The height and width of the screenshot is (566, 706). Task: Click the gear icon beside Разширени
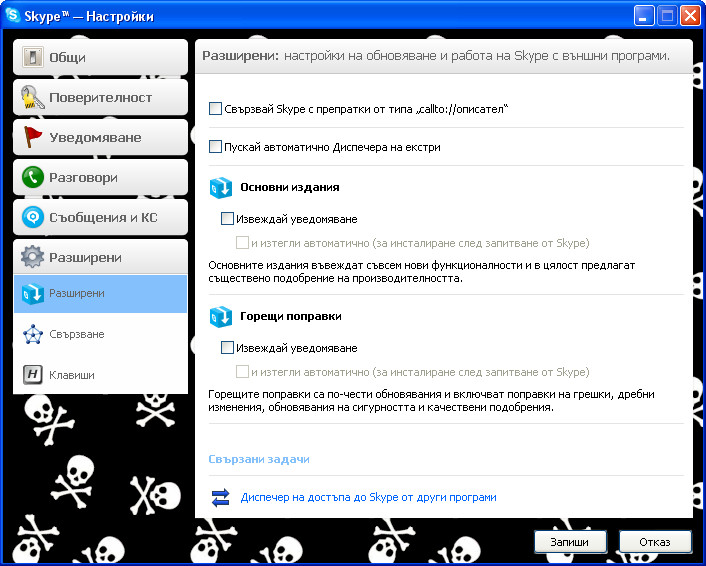click(32, 257)
